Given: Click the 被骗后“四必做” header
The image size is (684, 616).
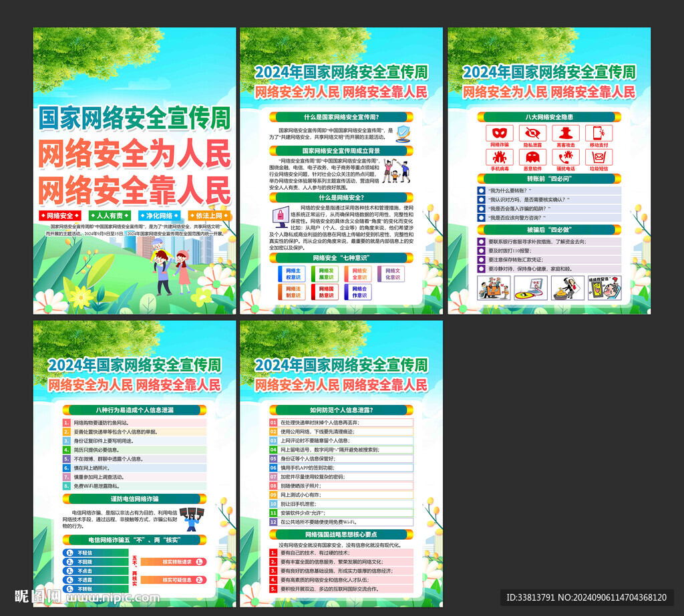Looking at the screenshot, I should point(549,229).
